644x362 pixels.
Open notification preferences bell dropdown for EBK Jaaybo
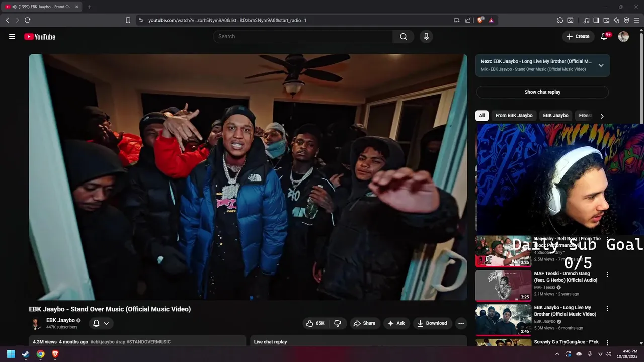click(101, 323)
